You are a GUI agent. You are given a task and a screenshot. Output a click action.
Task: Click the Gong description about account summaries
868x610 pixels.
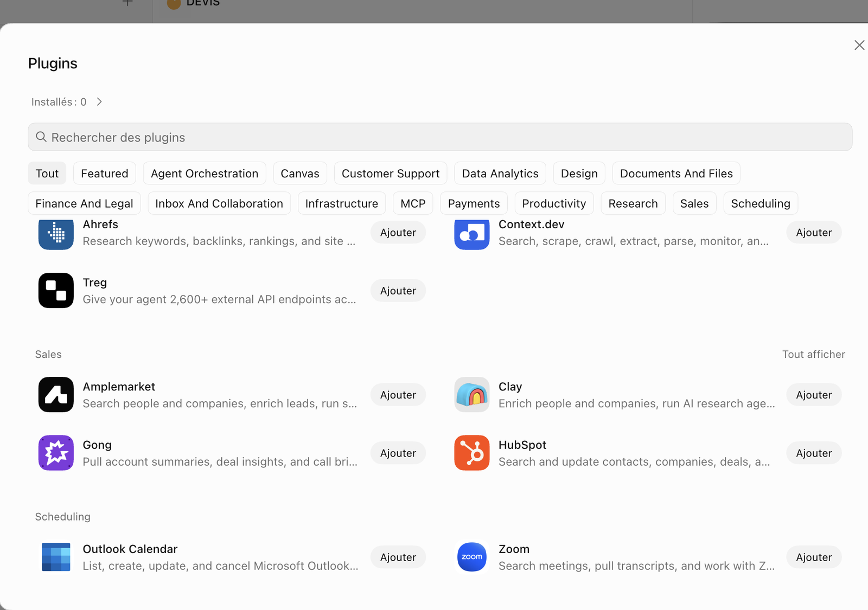tap(220, 461)
